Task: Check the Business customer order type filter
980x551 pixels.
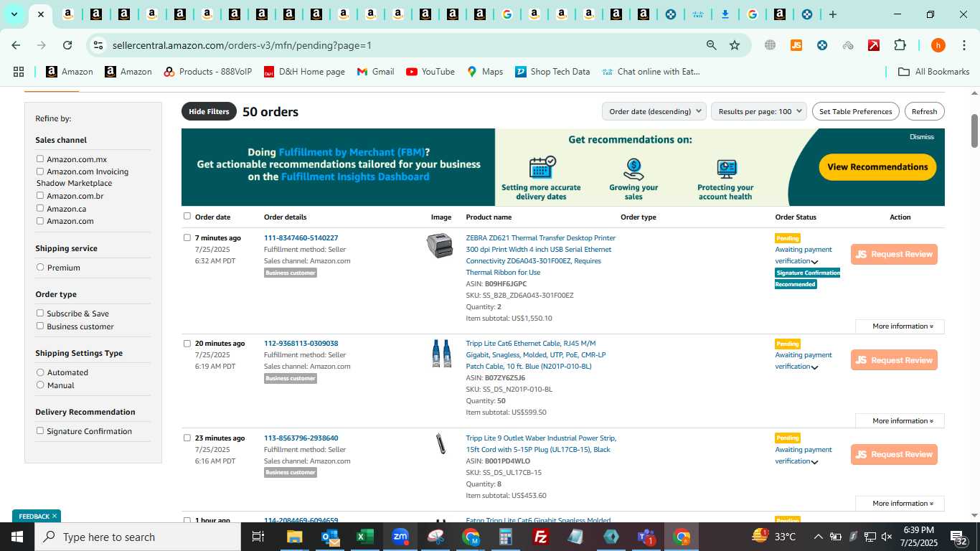Action: tap(40, 326)
